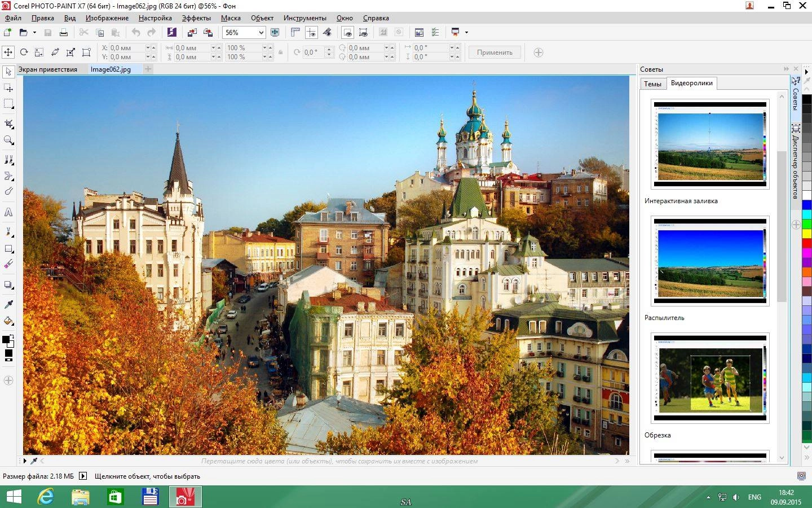Select the Paint brush tool
Viewport: 812px width, 508px height.
(8, 233)
